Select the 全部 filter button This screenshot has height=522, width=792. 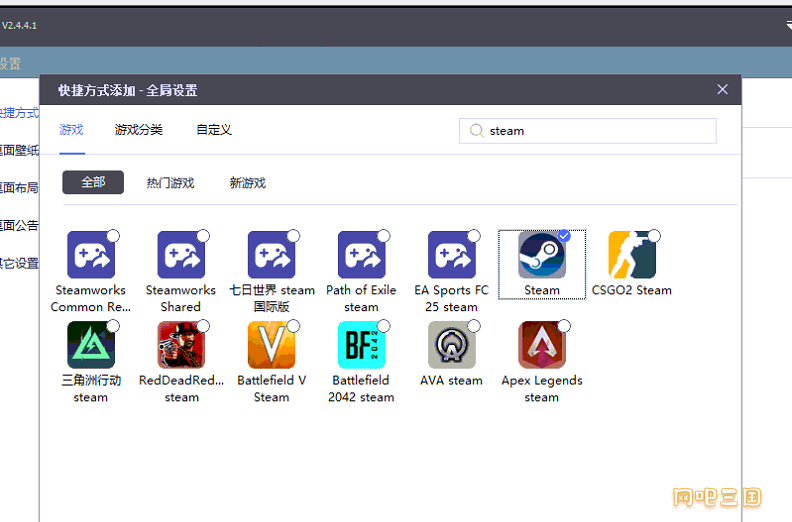coord(93,182)
